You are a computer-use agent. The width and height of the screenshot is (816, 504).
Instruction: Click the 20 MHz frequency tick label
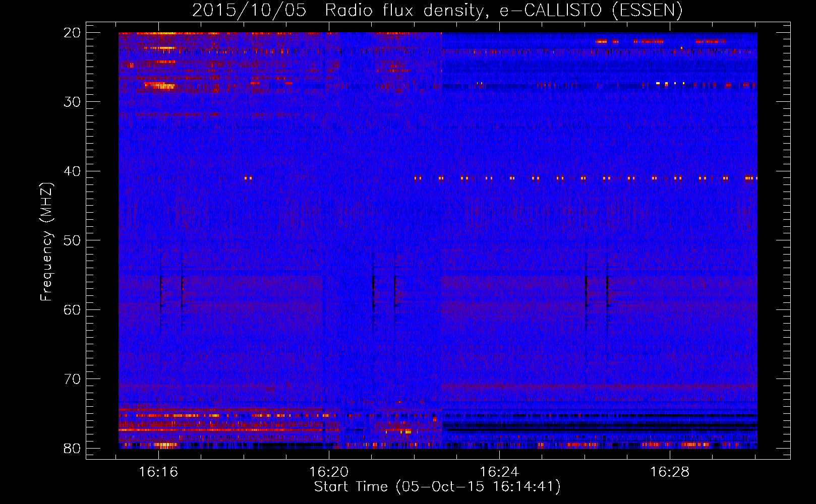point(72,33)
